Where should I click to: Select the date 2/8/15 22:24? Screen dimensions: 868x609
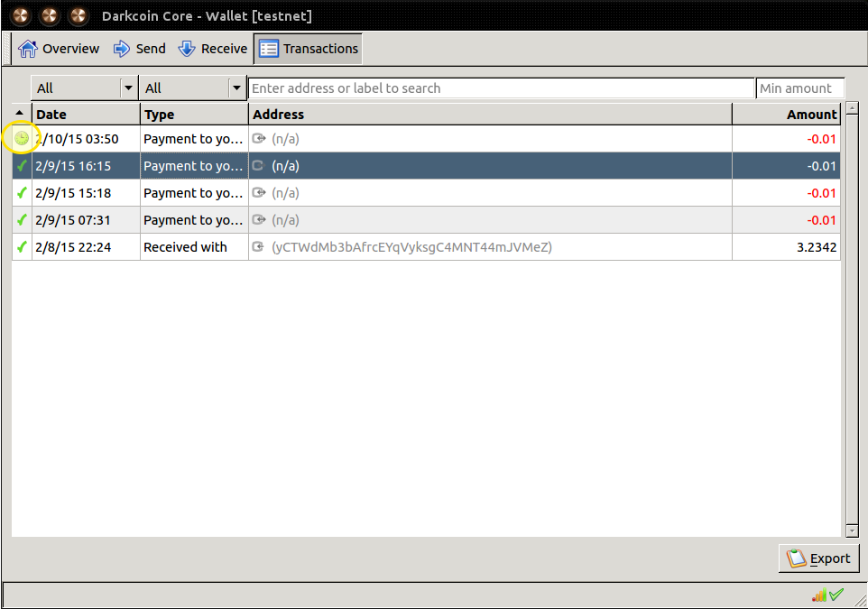(x=73, y=247)
